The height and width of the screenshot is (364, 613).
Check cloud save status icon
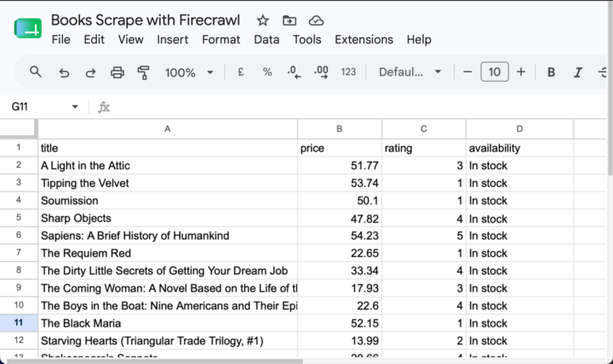(316, 20)
